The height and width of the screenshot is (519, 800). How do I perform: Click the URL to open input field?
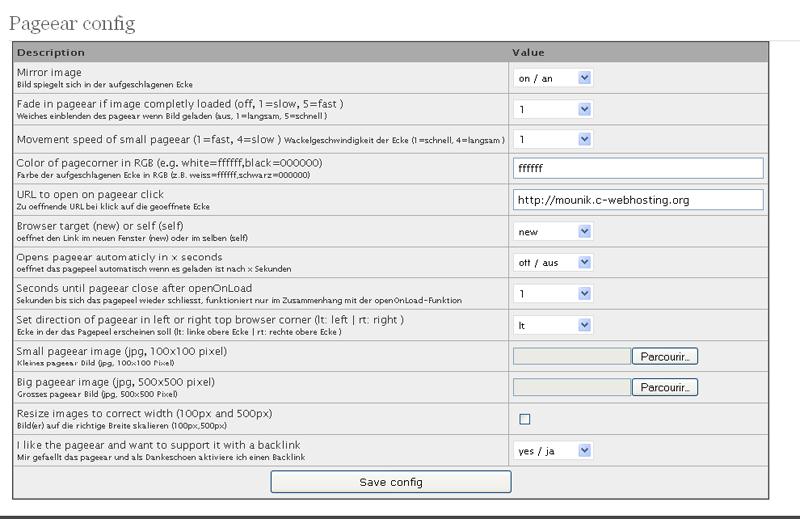coord(638,200)
